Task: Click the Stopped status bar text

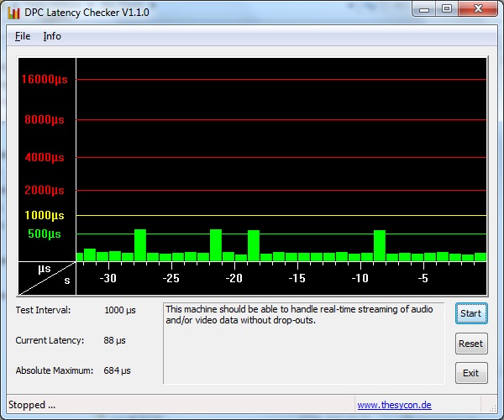Action: (32, 405)
